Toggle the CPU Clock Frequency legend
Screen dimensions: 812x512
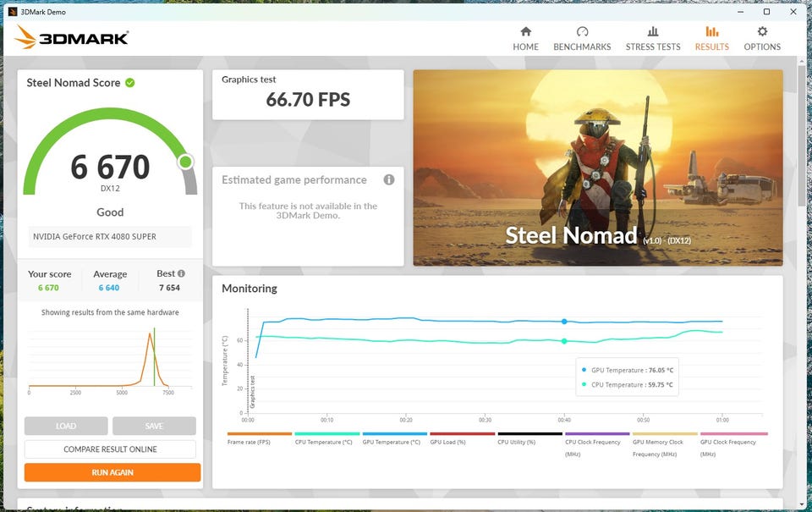[x=597, y=445]
